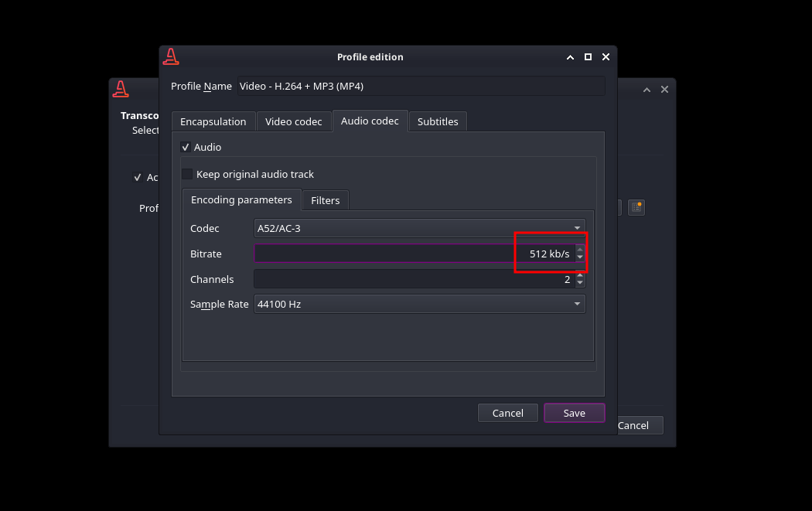Screen dimensions: 812x511
Task: Open the Codec dropdown showing A52/AC-3
Action: tap(419, 228)
